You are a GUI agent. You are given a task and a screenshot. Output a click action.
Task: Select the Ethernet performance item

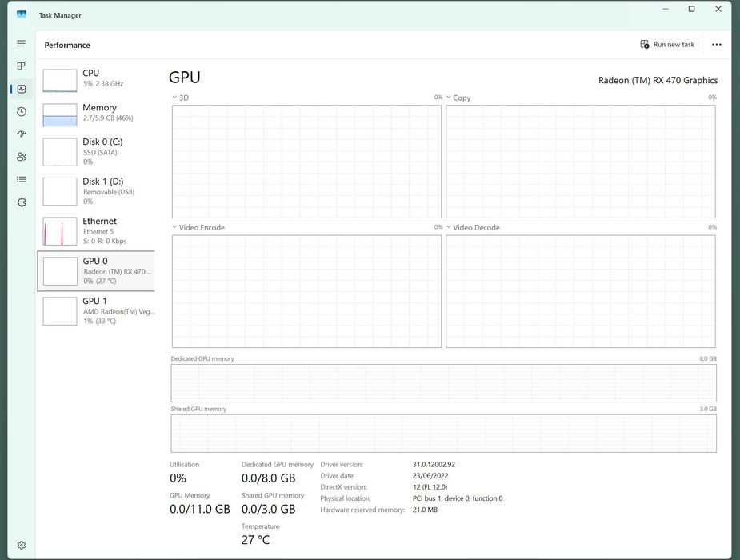[96, 230]
